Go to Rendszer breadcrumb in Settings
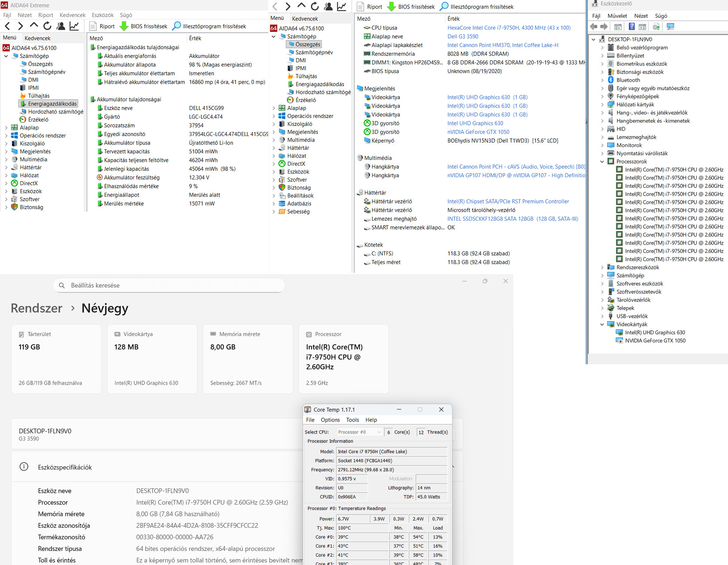 pyautogui.click(x=37, y=308)
